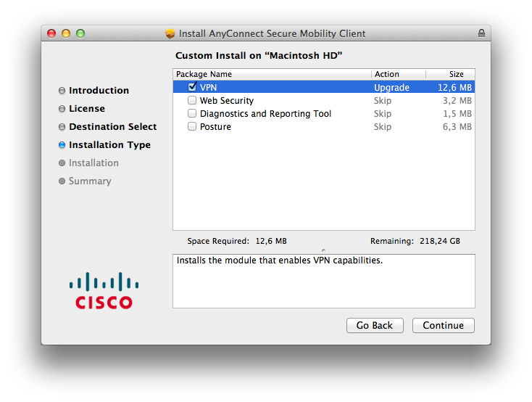This screenshot has width=532, height=402.
Task: Click the Cisco logo
Action: [x=104, y=290]
